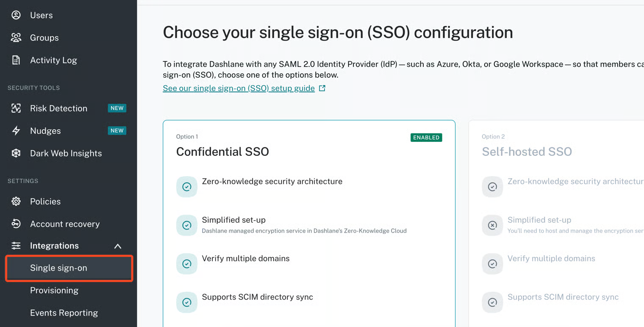Screen dimensions: 644x327
Task: Open the single sign-on setup guide link
Action: tap(239, 89)
